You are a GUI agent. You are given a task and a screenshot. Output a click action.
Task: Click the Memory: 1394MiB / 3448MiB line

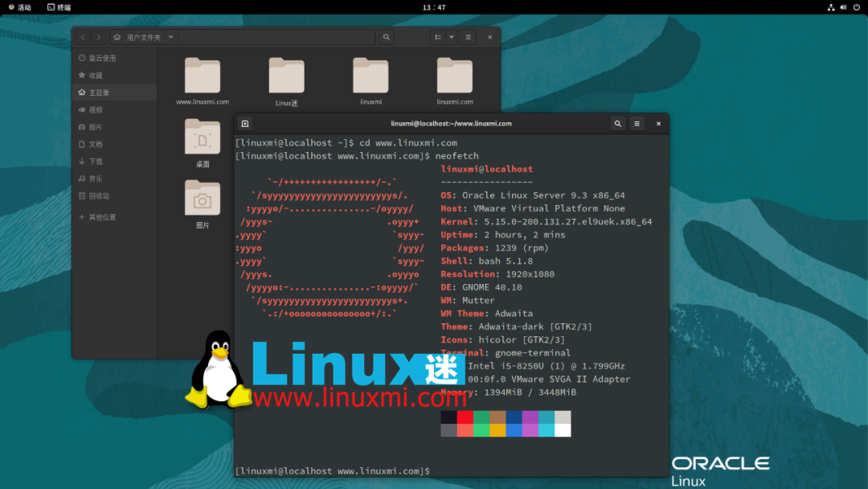[509, 392]
